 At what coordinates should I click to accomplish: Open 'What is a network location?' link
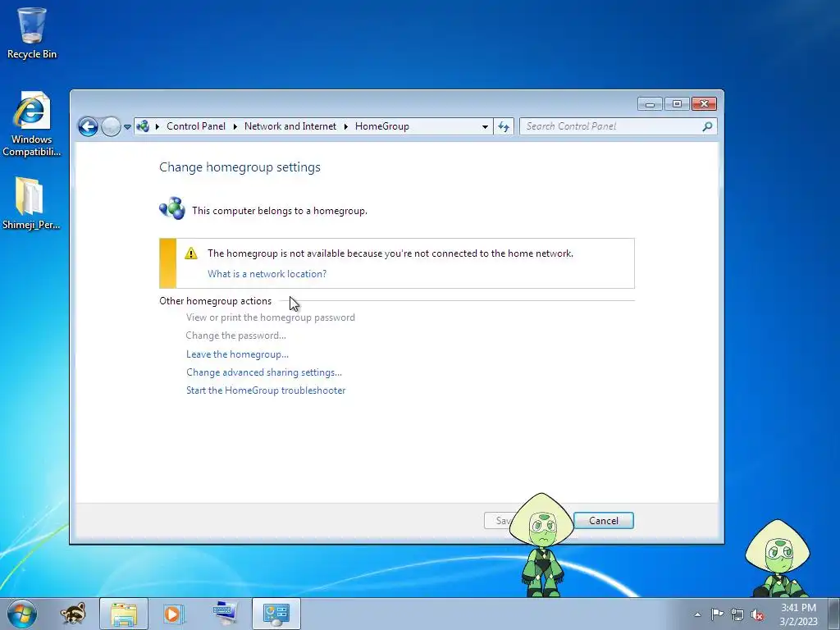[267, 274]
